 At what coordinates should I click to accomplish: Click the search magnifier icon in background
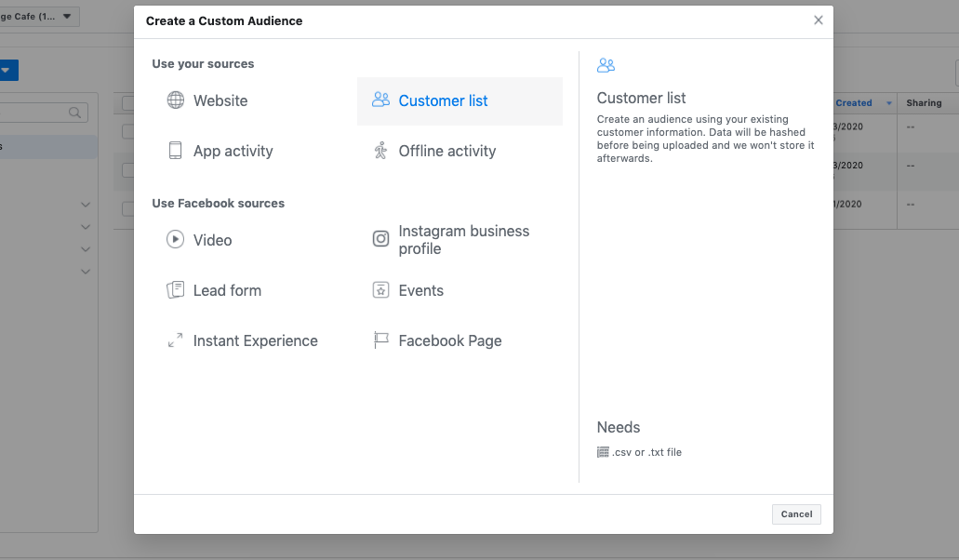tap(74, 113)
